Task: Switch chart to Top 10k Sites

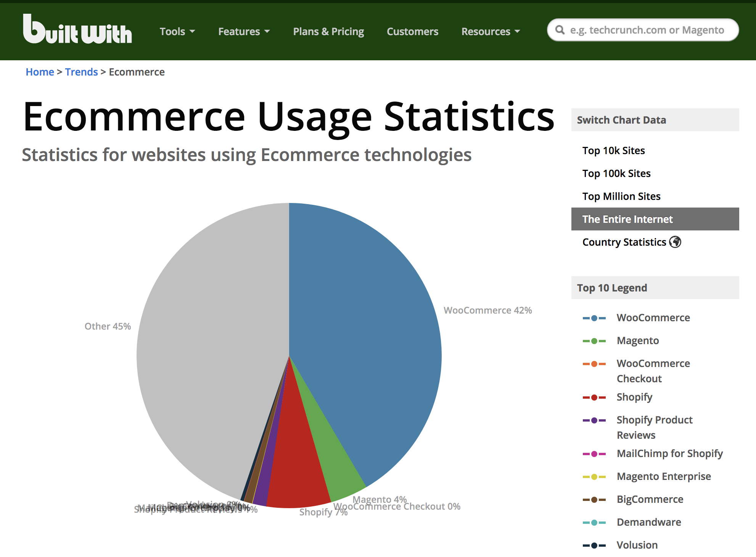Action: (614, 151)
